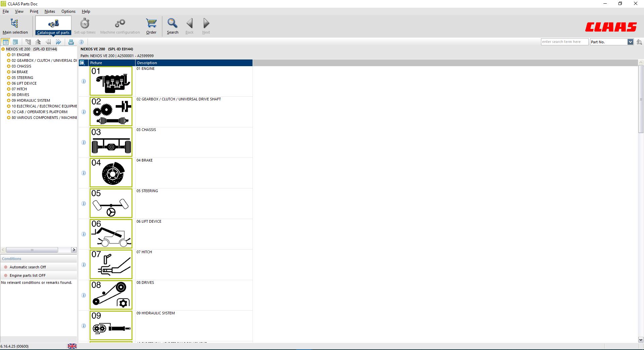This screenshot has width=644, height=350.
Task: Select 08 DRIVES in the tree
Action: coord(20,95)
